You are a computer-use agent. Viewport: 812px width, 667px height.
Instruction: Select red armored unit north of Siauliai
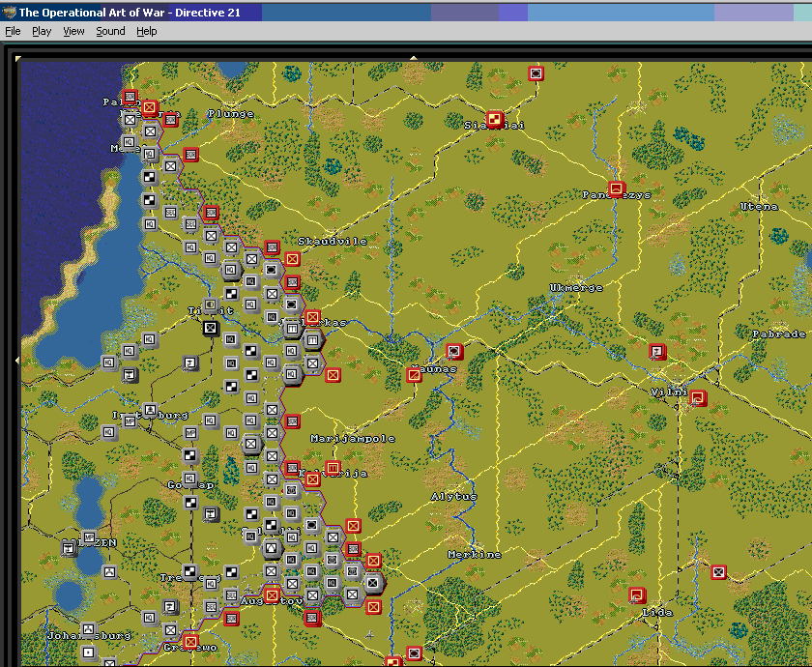(x=536, y=73)
